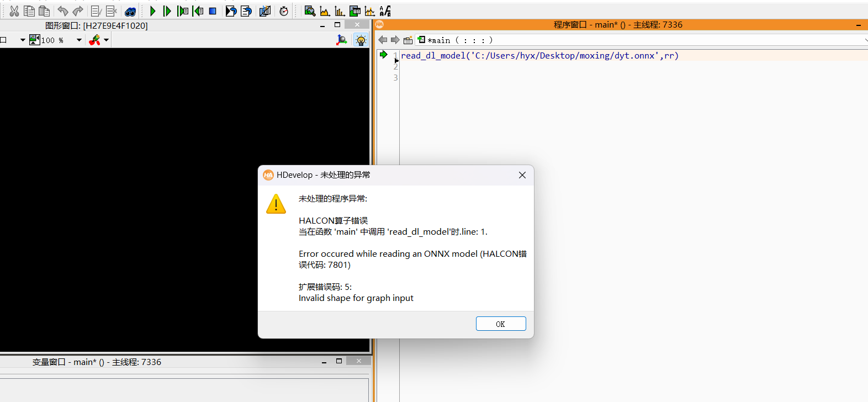The width and height of the screenshot is (868, 402).
Task: Click the Cut scissors icon
Action: 14,11
